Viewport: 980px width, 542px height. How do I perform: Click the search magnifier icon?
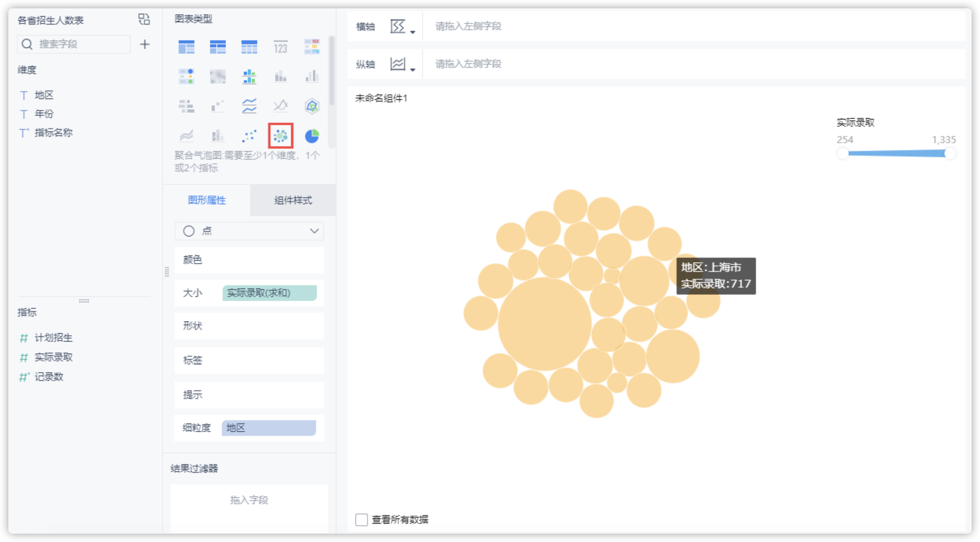27,44
